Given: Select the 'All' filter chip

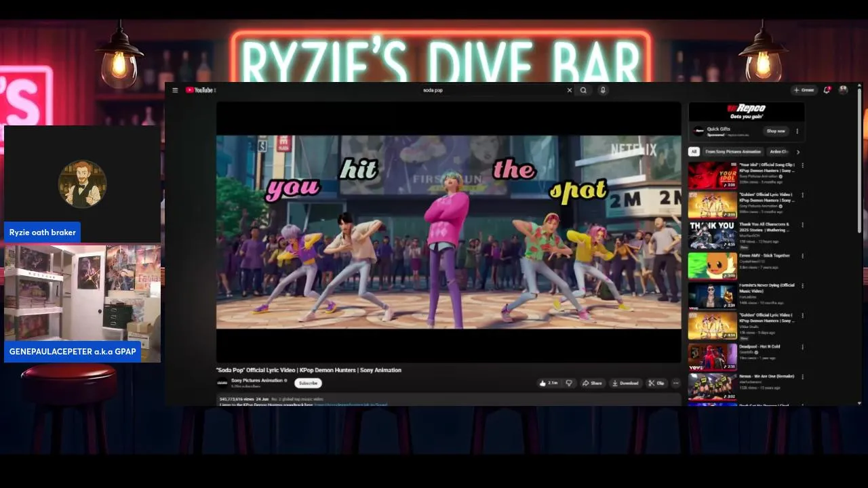Looking at the screenshot, I should (694, 152).
